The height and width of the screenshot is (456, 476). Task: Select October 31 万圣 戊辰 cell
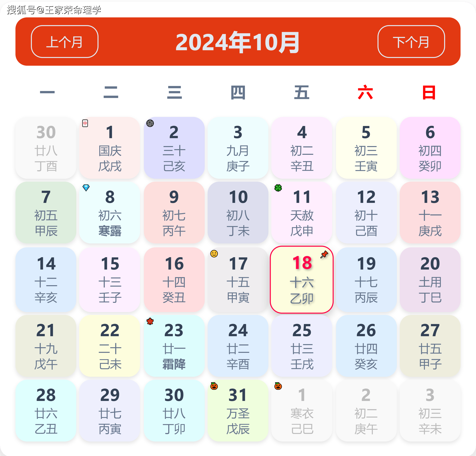point(238,411)
